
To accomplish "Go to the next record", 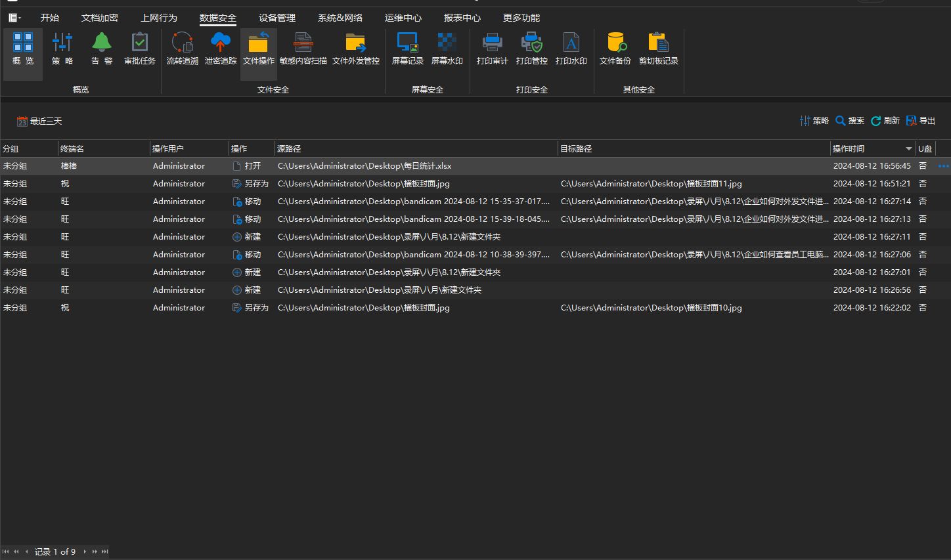I will 85,551.
